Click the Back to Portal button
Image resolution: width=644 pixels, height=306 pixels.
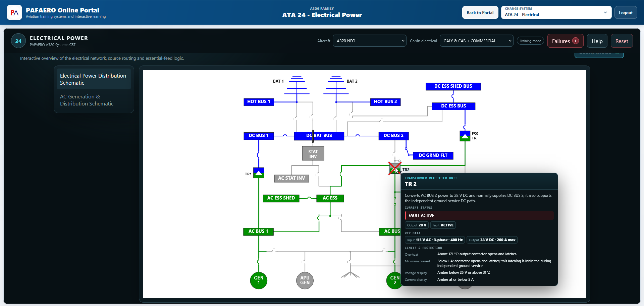click(480, 13)
